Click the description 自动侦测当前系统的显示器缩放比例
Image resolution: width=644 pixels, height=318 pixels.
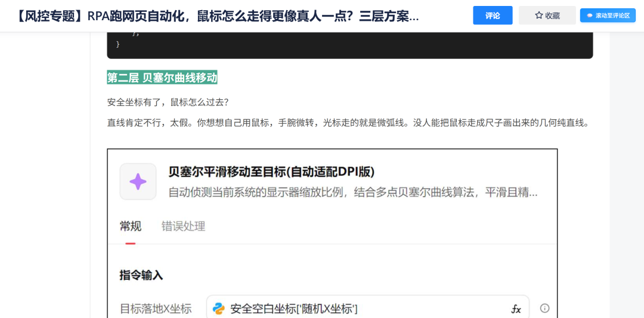(353, 192)
